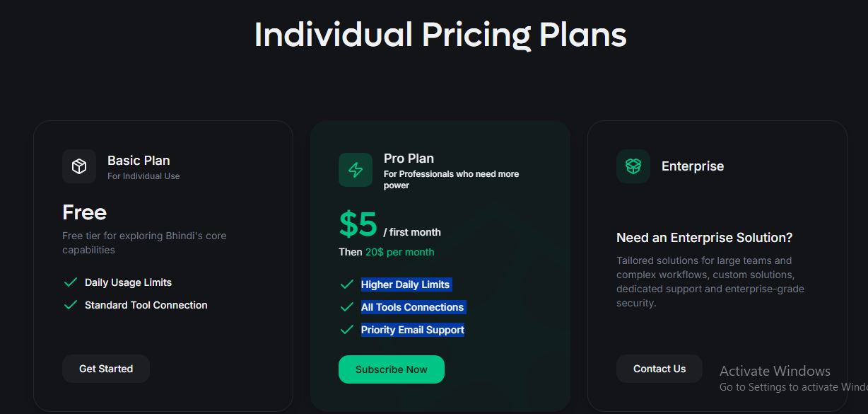Click checkmark beside Daily Usage Limits
Viewport: 868px width, 414px height.
pyautogui.click(x=71, y=282)
